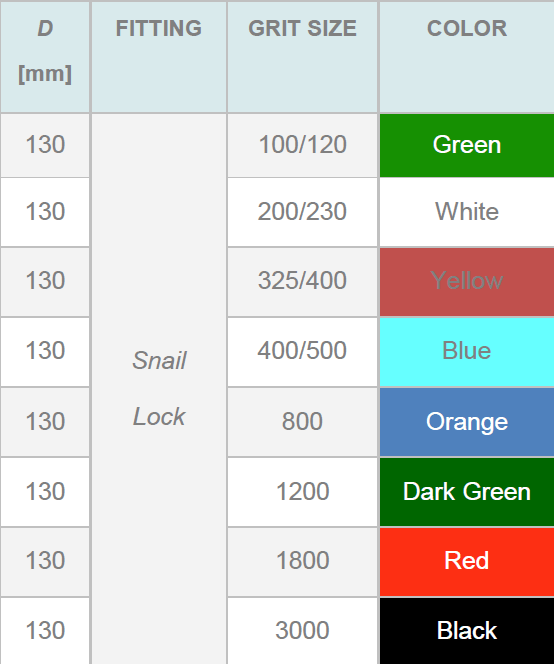Select the 1200 grit size cell
Image resolution: width=554 pixels, height=664 pixels.
click(302, 492)
